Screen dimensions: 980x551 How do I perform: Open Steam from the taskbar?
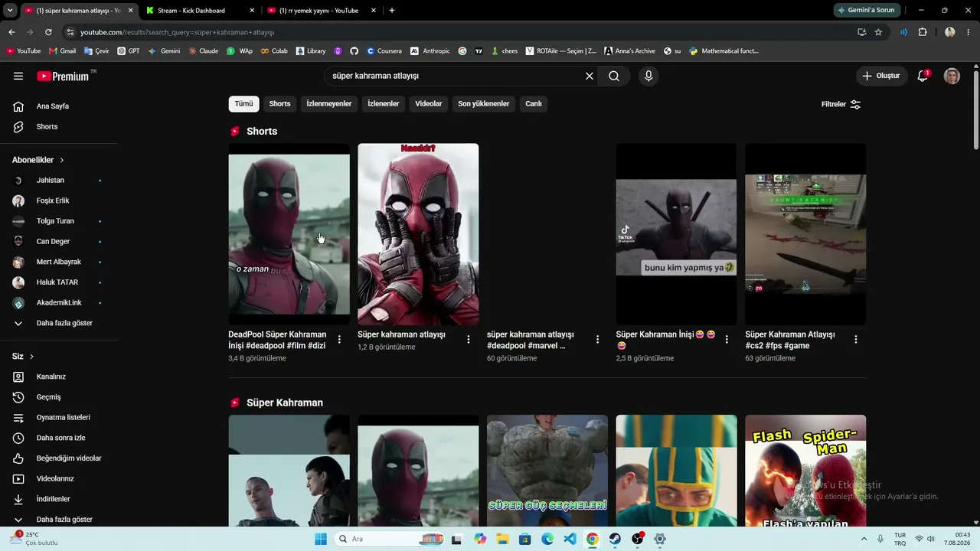coord(615,539)
